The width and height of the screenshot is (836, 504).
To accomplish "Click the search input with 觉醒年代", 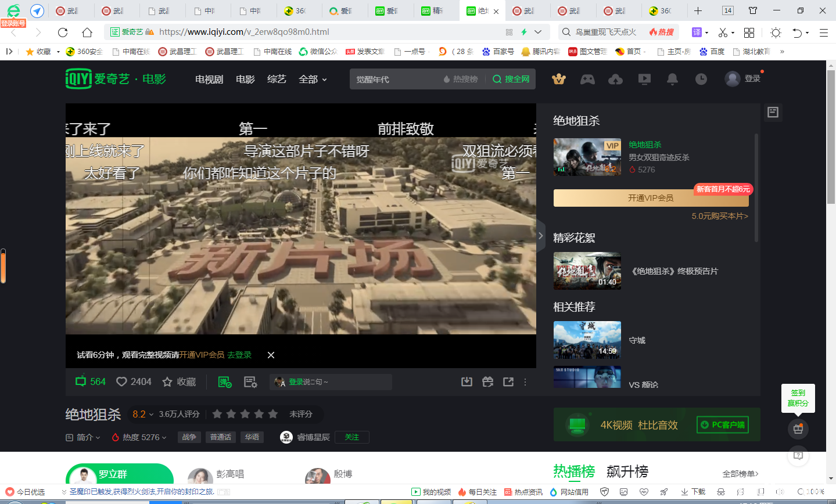I will pos(395,79).
